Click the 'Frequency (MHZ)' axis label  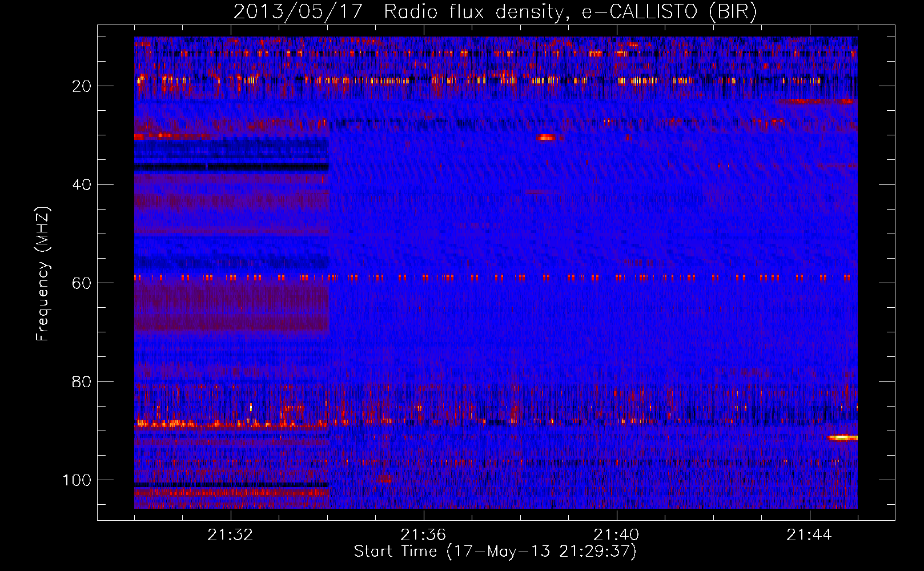point(43,274)
